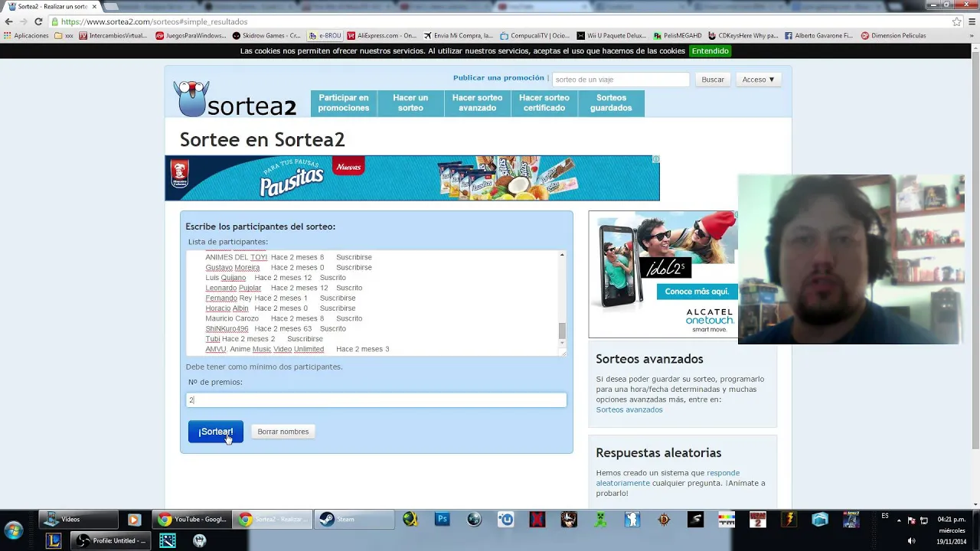Screen dimensions: 980x551
Task: Open the Skidrow Games bookmark
Action: (x=267, y=35)
